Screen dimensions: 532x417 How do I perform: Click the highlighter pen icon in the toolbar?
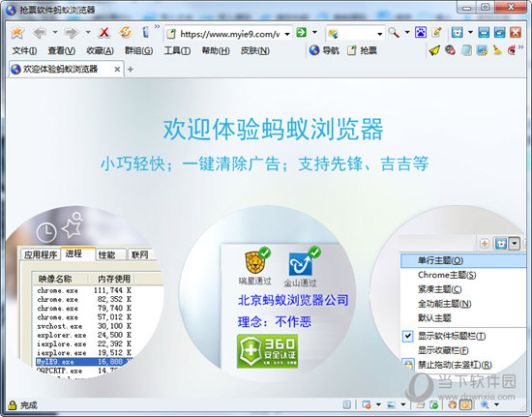(436, 33)
